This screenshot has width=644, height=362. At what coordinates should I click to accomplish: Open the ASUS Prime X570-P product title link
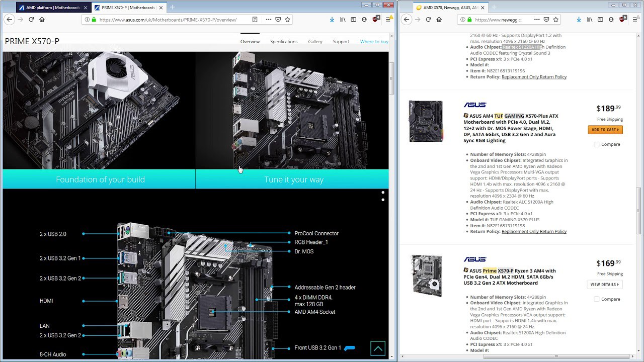(x=510, y=277)
